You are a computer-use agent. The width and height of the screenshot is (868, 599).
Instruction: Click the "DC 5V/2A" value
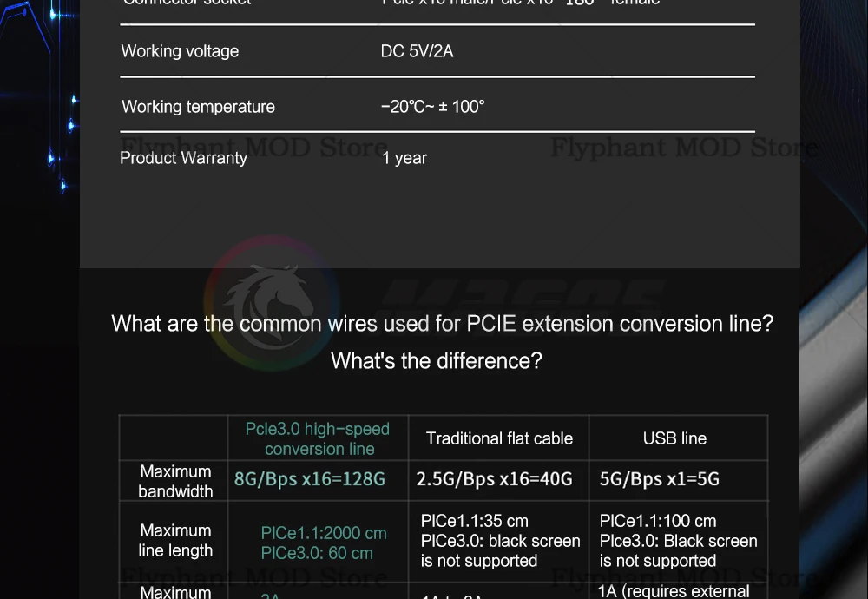click(417, 51)
